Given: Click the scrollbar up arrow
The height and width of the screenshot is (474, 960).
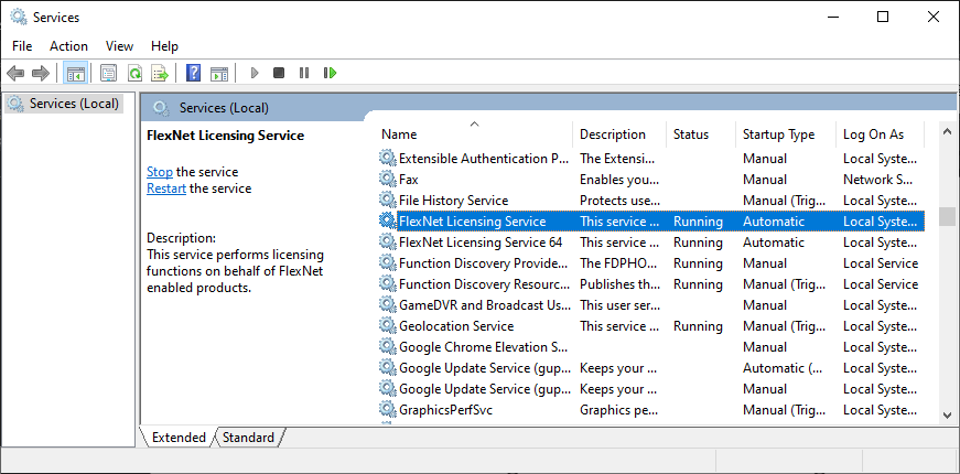Looking at the screenshot, I should coord(947,130).
